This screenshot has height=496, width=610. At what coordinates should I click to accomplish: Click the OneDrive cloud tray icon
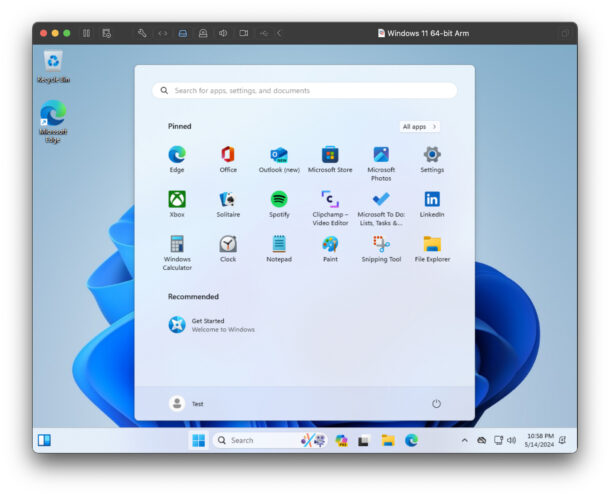(482, 440)
